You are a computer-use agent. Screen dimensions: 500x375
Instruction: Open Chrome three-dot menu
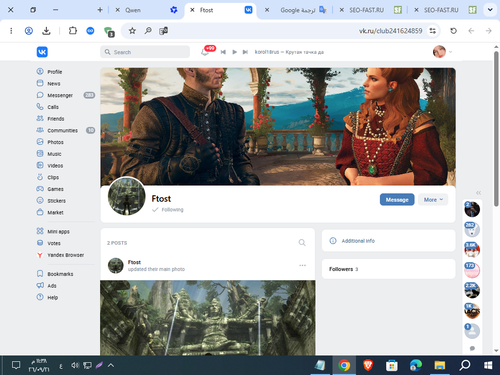11,31
